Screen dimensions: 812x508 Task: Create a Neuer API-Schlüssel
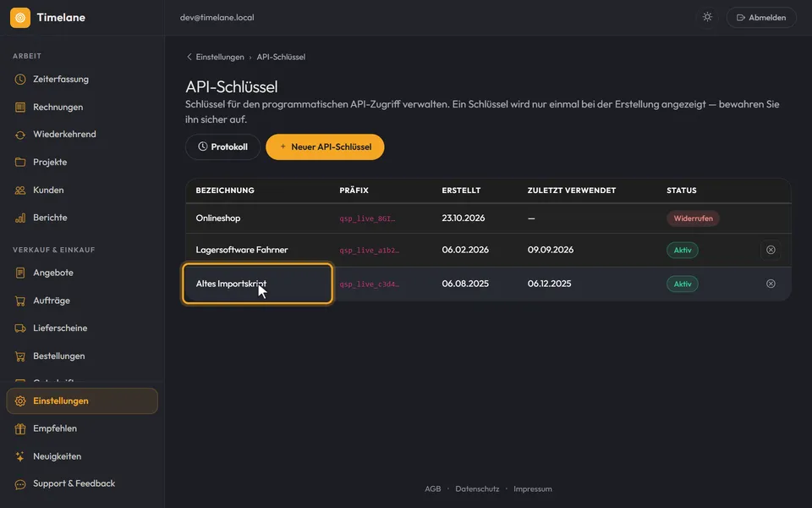pos(325,146)
